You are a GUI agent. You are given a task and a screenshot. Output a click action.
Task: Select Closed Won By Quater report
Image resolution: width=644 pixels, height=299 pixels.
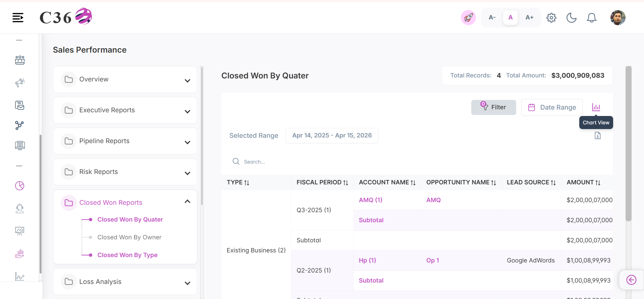(x=130, y=220)
